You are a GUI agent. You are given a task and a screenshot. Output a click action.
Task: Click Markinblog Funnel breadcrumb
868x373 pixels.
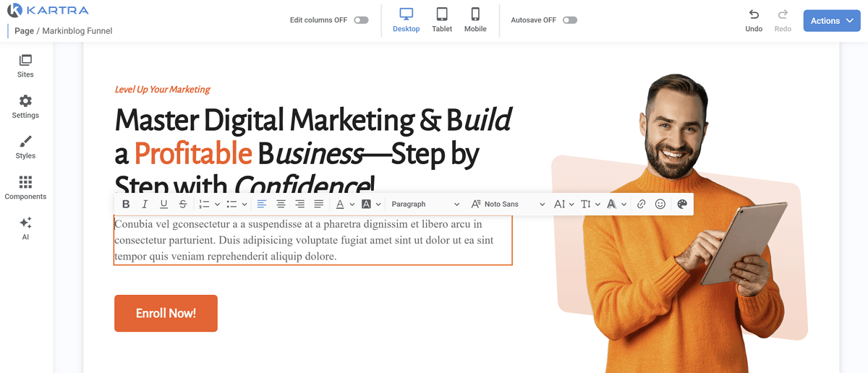[x=77, y=31]
